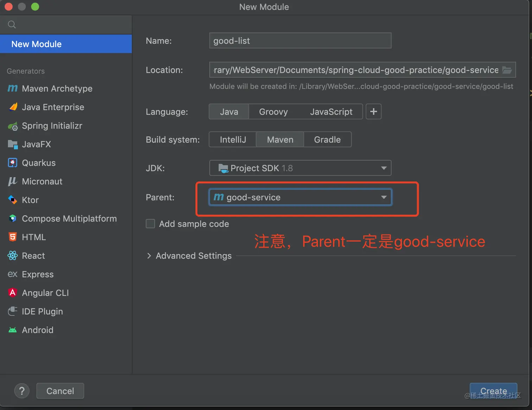This screenshot has height=410, width=532.
Task: Click the Name field containing good-list
Action: [300, 41]
